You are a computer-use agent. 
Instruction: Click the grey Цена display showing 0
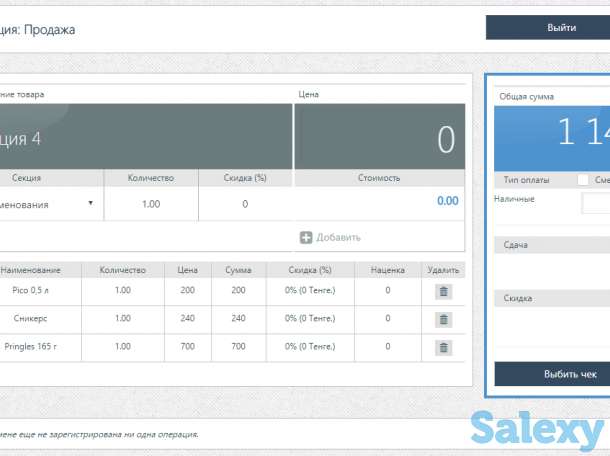(x=379, y=137)
